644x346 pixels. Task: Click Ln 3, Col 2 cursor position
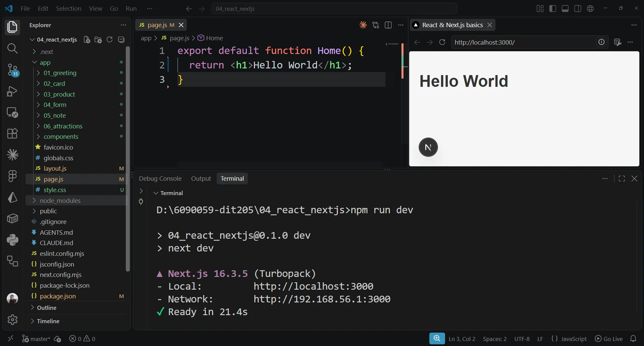[x=462, y=339]
